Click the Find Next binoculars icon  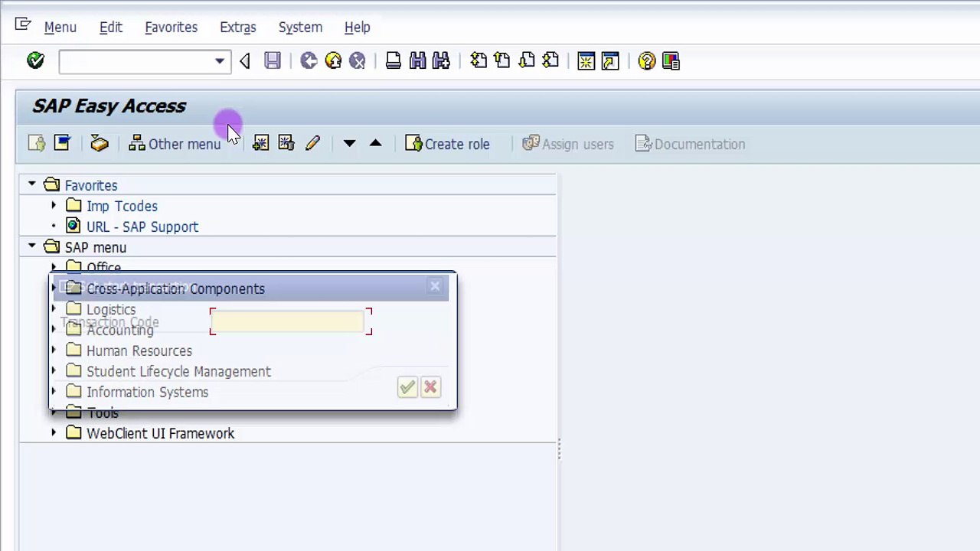click(x=441, y=60)
